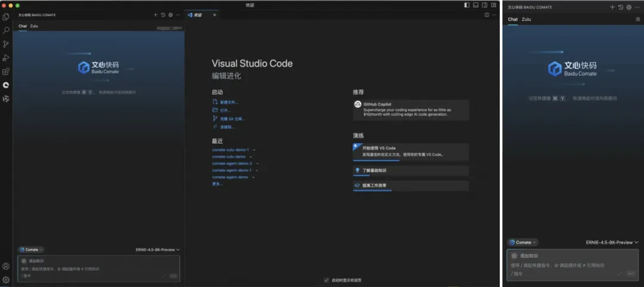Open recent project comate-zulu-demo-1
Screen dimensions: 644x287
click(x=230, y=149)
